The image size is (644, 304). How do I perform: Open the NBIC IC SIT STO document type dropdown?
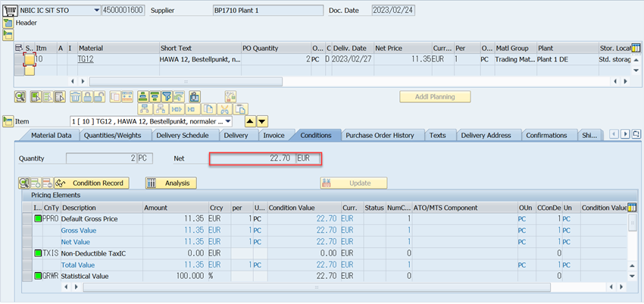pos(96,11)
